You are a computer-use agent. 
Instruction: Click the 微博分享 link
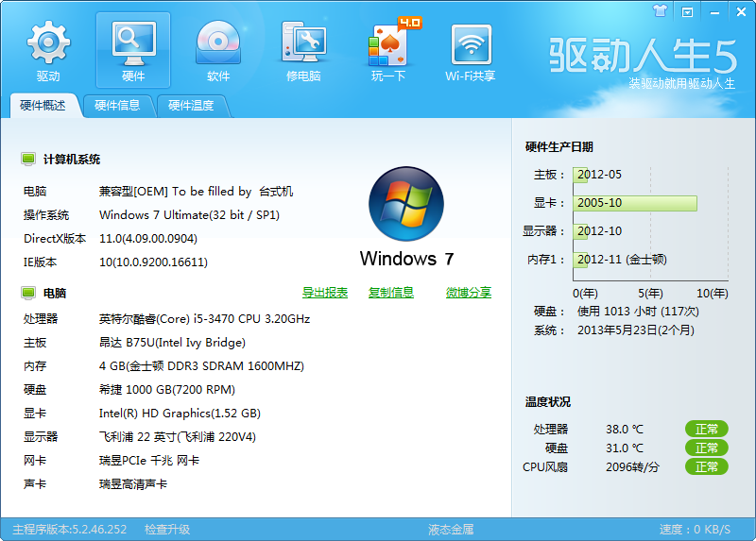pyautogui.click(x=469, y=293)
